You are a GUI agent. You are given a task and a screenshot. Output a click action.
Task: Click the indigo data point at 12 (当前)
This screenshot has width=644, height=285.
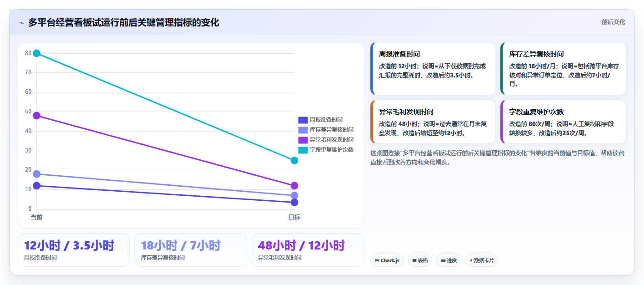click(37, 186)
